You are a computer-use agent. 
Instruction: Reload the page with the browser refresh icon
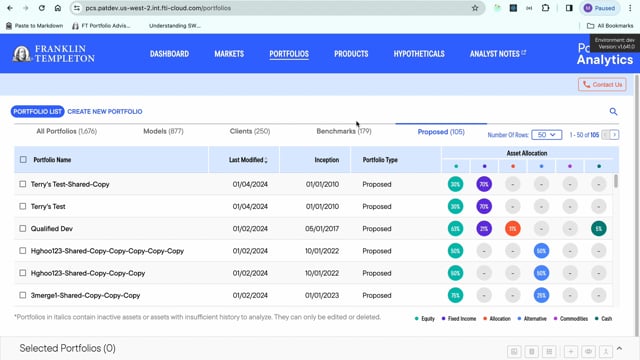42,8
